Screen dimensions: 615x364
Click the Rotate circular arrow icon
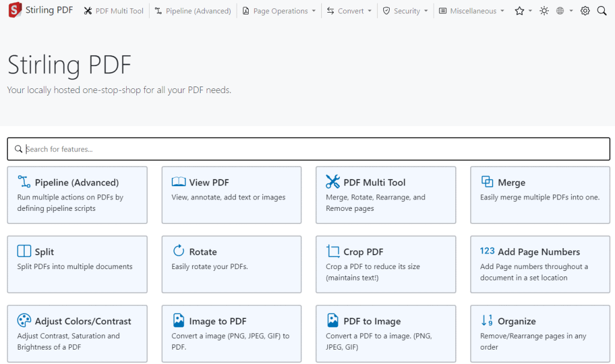click(178, 251)
